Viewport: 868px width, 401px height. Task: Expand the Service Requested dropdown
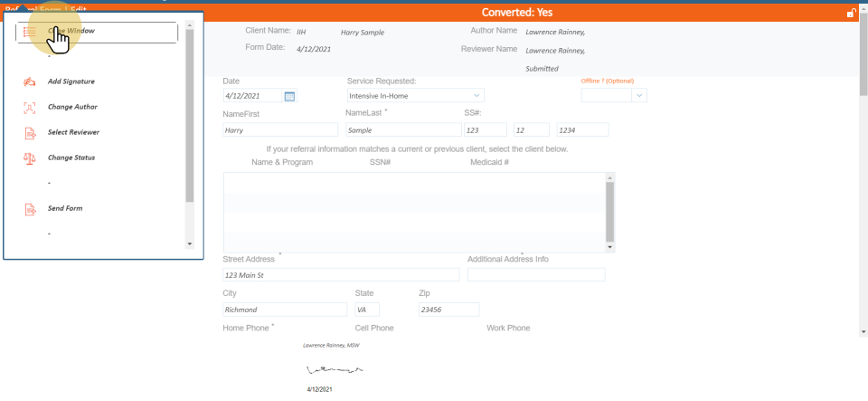click(415, 95)
